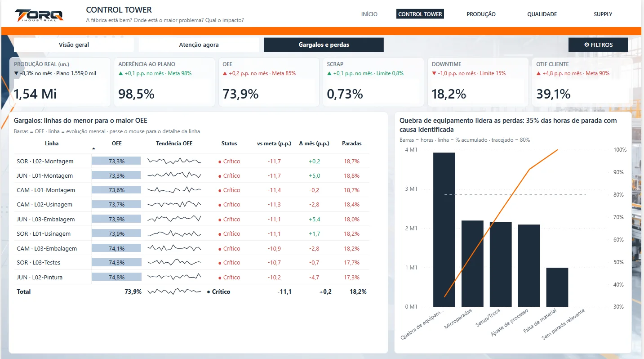The width and height of the screenshot is (644, 359).
Task: Select the CAM · L03-Embalagem row label
Action: pos(47,248)
